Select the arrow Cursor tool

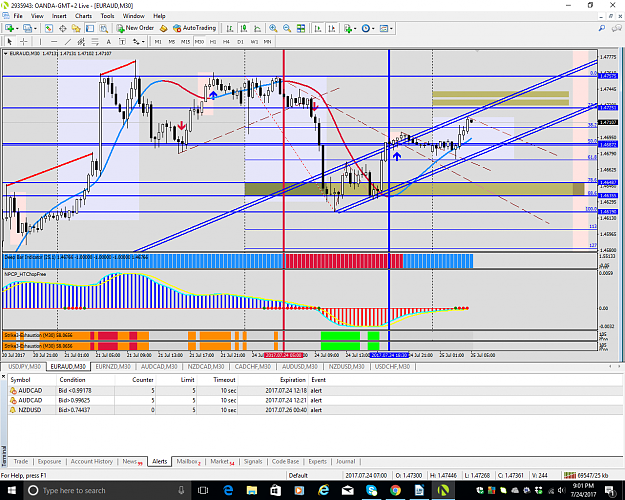10,41
